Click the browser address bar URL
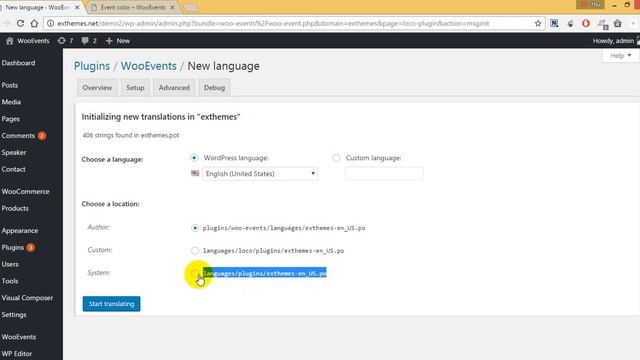Viewport: 640px width, 360px height. tap(273, 23)
